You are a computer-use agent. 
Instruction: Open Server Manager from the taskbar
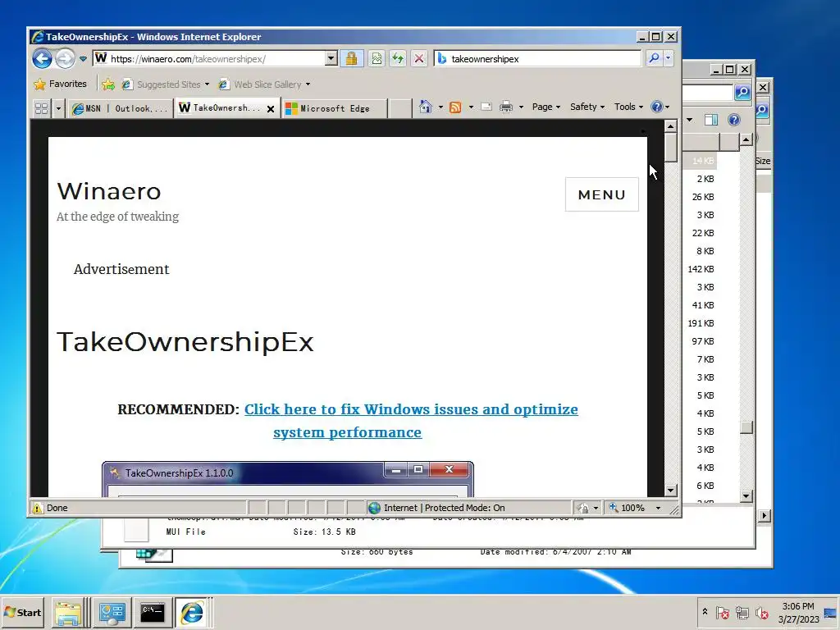[x=112, y=613]
